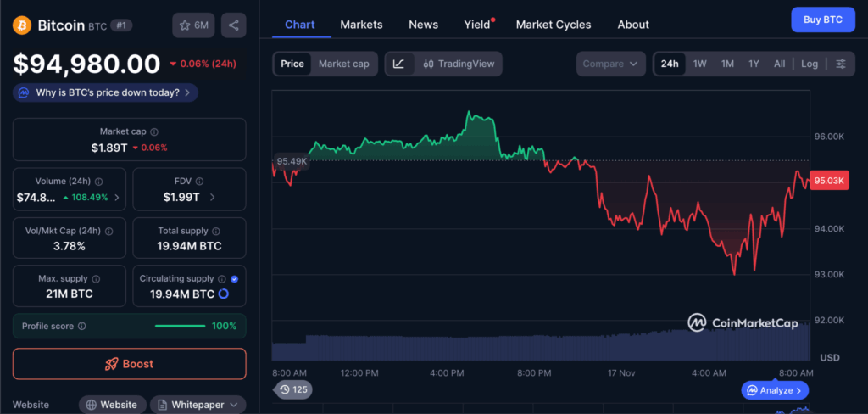Open the Compare dropdown
The image size is (868, 414).
point(611,64)
